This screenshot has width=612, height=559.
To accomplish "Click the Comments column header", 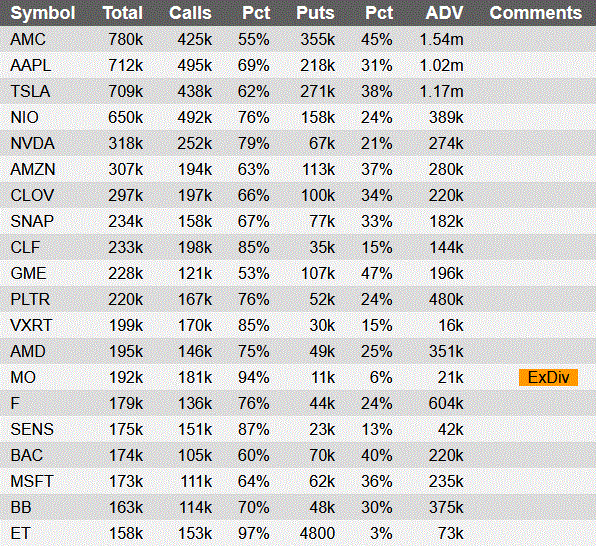I will 536,13.
